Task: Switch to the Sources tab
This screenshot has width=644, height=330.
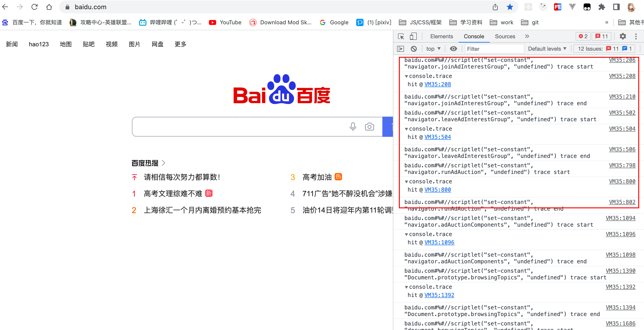Action: coord(505,36)
